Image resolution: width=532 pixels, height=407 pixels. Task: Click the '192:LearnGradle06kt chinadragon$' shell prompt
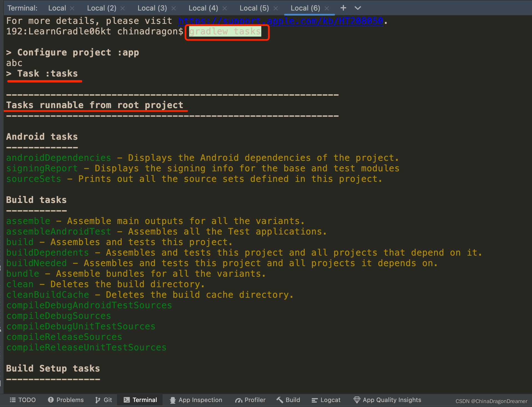(95, 31)
